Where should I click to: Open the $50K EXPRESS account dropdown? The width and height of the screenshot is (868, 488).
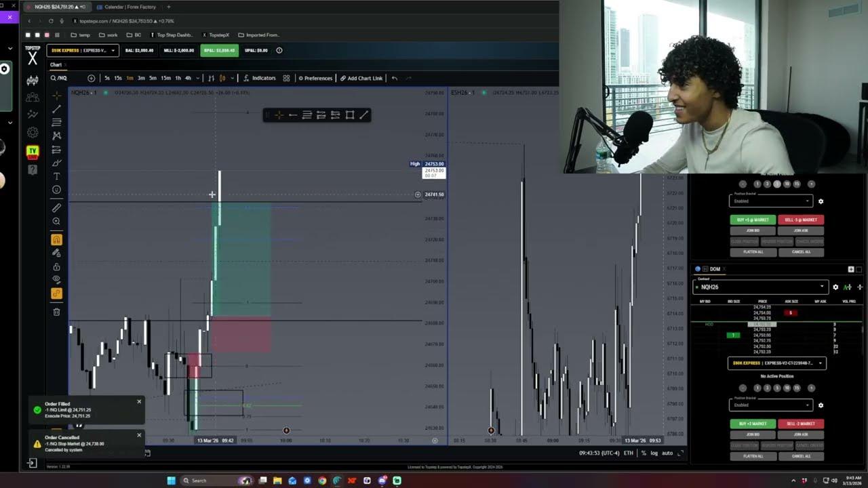tap(82, 50)
